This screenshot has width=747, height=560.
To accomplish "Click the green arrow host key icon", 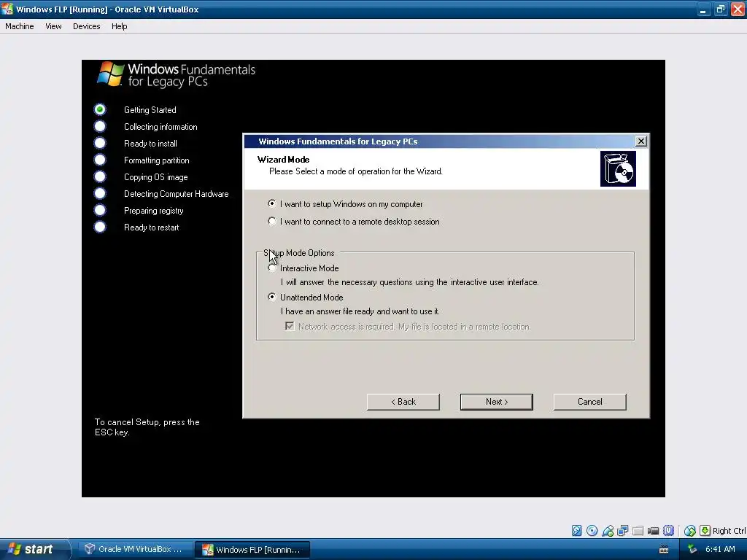I will (x=705, y=531).
